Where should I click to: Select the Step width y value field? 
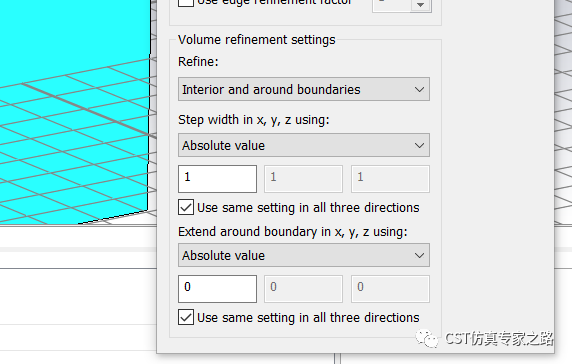tap(304, 179)
